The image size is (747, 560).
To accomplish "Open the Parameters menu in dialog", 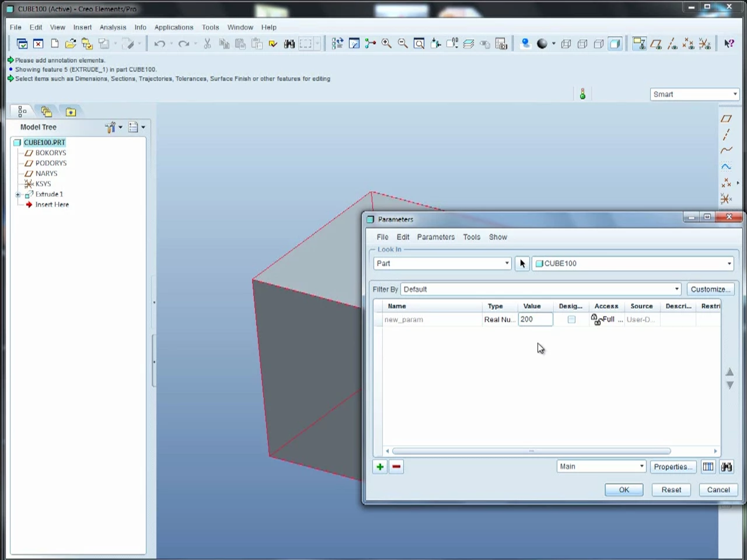I will [x=435, y=237].
